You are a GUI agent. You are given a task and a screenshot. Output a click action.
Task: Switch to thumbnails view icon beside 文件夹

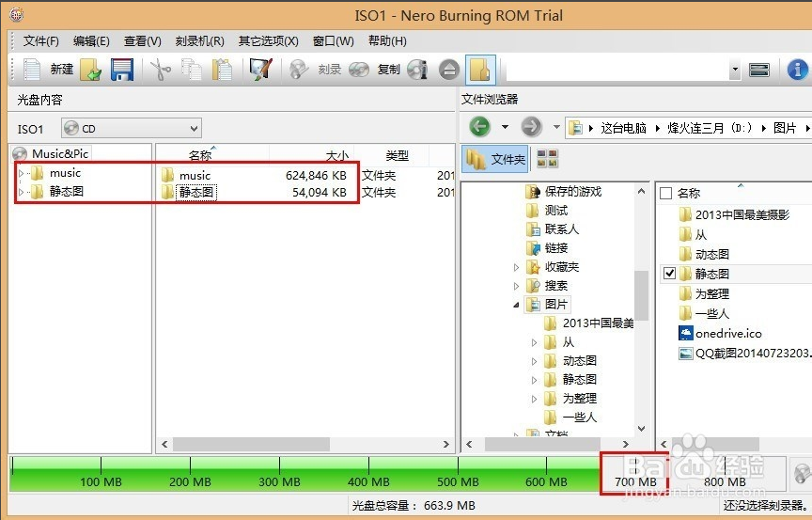(x=547, y=159)
